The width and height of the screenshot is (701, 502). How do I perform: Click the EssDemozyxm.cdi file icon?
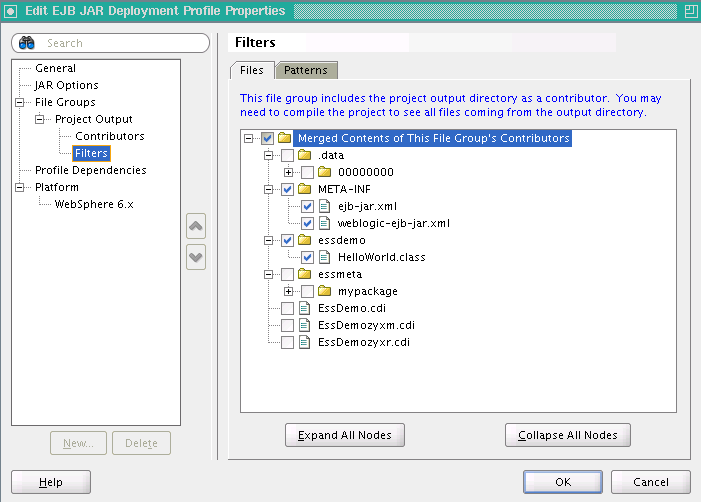[x=304, y=325]
